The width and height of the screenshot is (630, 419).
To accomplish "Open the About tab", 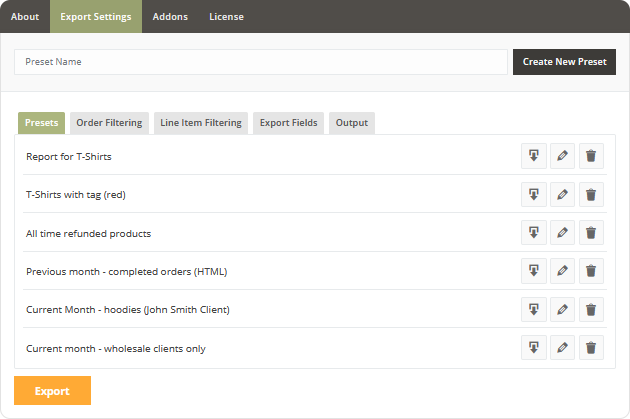I will pyautogui.click(x=25, y=17).
